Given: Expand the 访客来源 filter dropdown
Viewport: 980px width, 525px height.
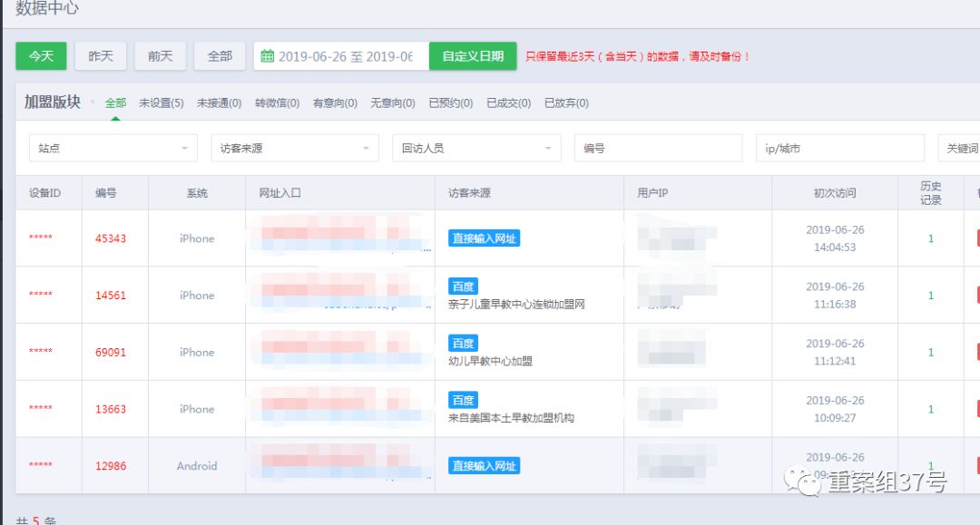Looking at the screenshot, I should pos(294,148).
